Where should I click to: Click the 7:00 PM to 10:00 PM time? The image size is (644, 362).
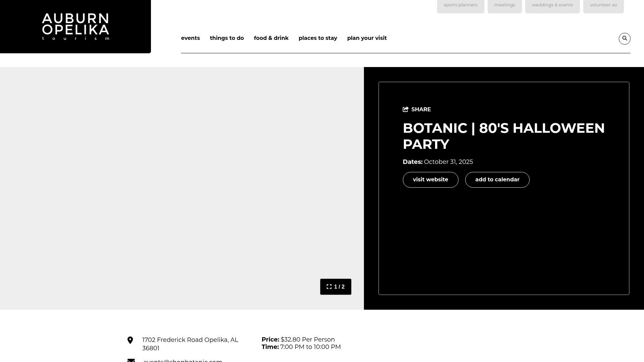(x=311, y=347)
